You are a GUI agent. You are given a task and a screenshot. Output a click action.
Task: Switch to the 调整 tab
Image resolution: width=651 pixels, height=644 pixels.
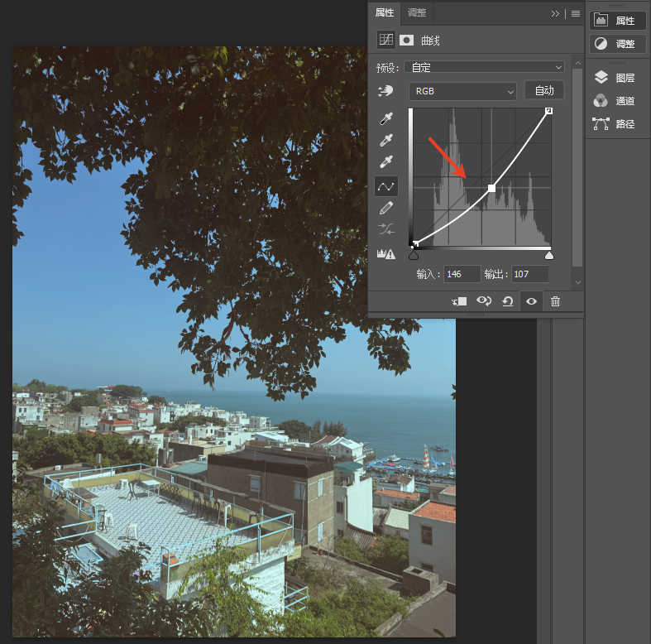coord(417,13)
